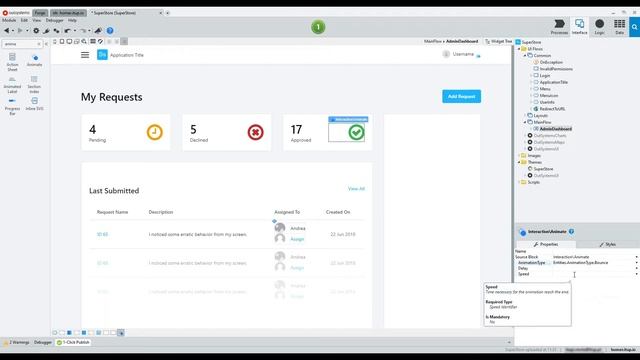The width and height of the screenshot is (640, 360).
Task: Collapse the widget toolbox panel
Action: click(x=46, y=44)
